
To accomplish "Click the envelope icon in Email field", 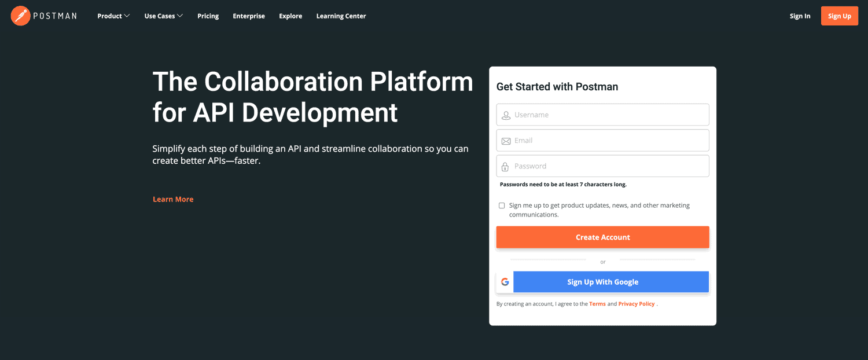I will coord(506,141).
